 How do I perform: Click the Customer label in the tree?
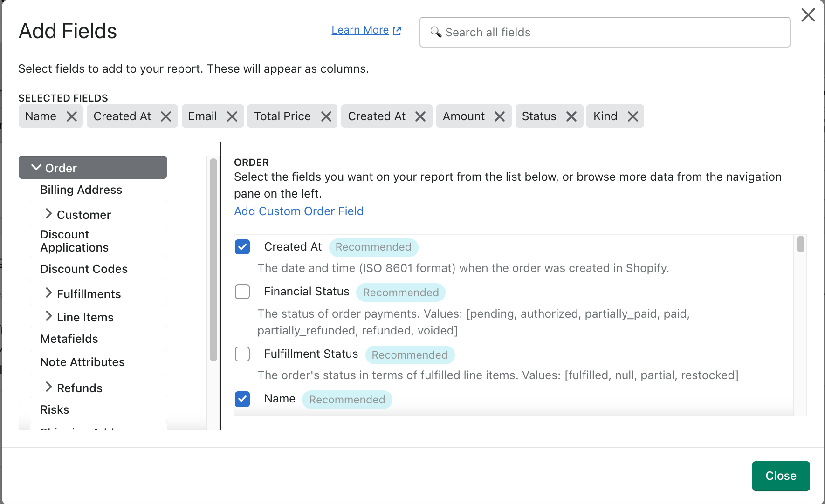(84, 215)
